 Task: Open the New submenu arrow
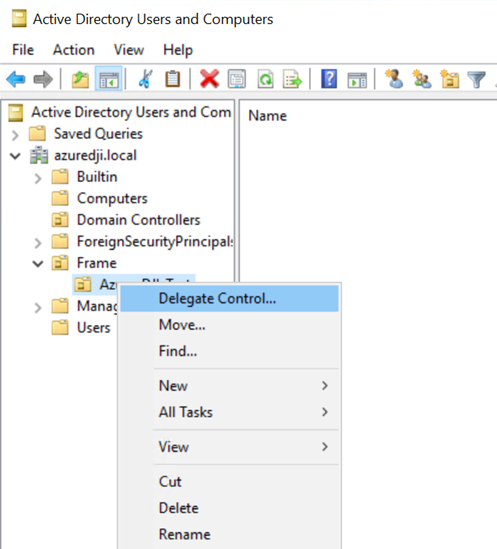(x=325, y=385)
